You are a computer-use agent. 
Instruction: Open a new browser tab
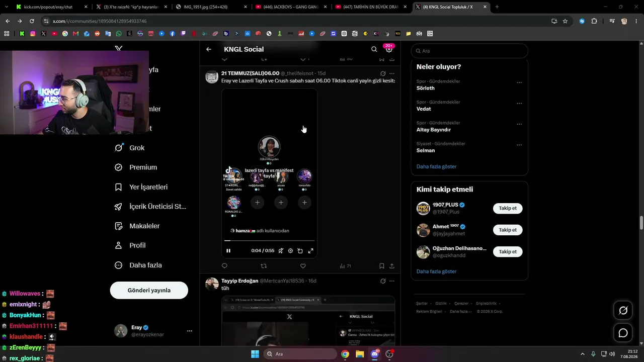pyautogui.click(x=497, y=7)
